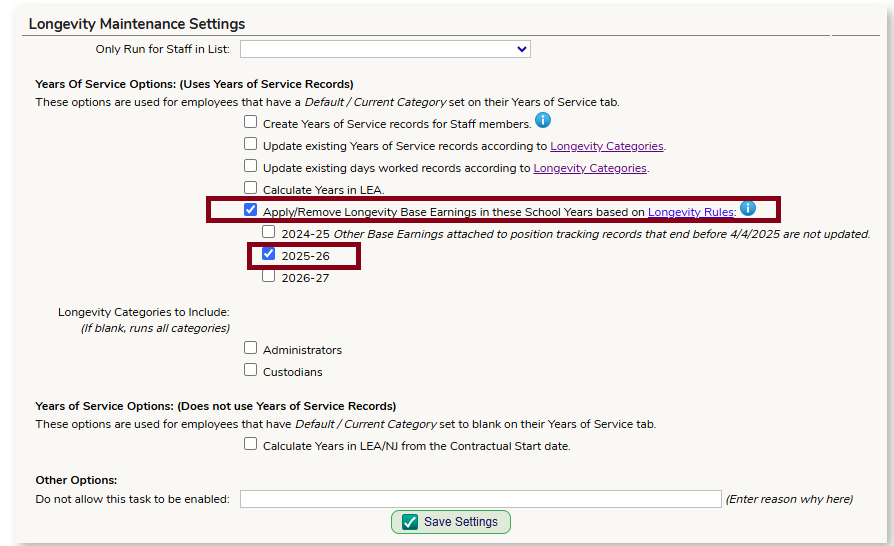Open Longevity Categories link in days worked row
This screenshot has height=546, width=894.
click(590, 168)
